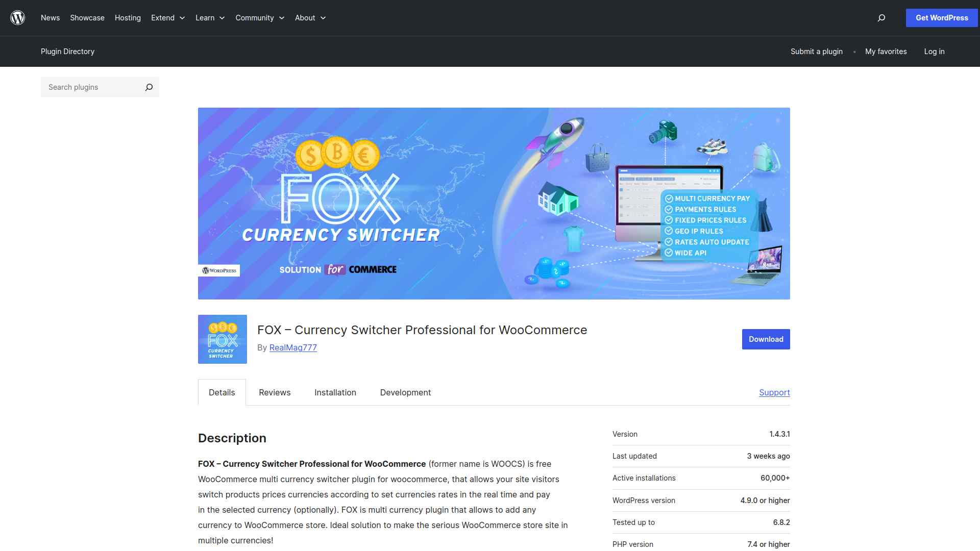This screenshot has width=980, height=551.
Task: Click the PHP version value 7.4 or higher
Action: (x=768, y=544)
